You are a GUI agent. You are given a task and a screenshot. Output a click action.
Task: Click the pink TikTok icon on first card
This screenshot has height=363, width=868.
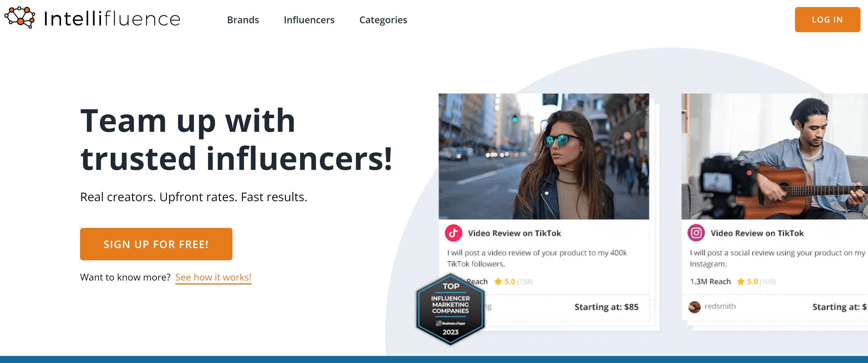click(x=453, y=233)
